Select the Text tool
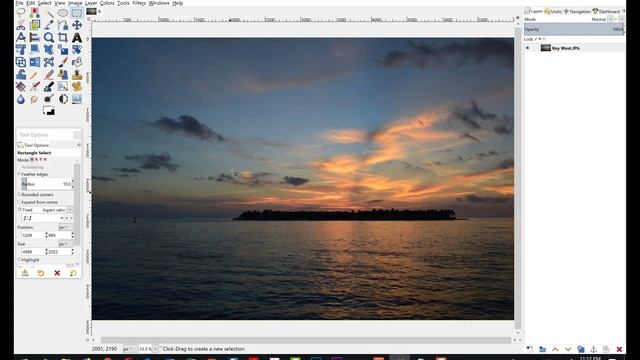The height and width of the screenshot is (360, 640). (76, 38)
